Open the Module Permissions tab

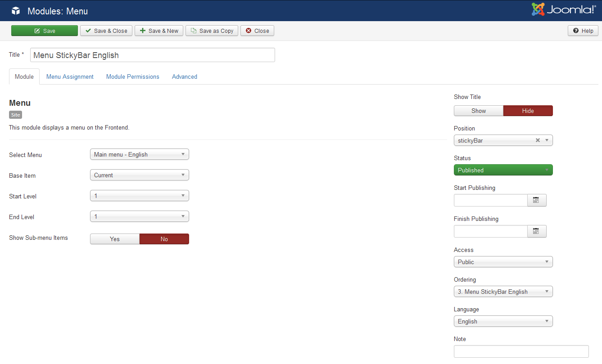[x=133, y=76]
